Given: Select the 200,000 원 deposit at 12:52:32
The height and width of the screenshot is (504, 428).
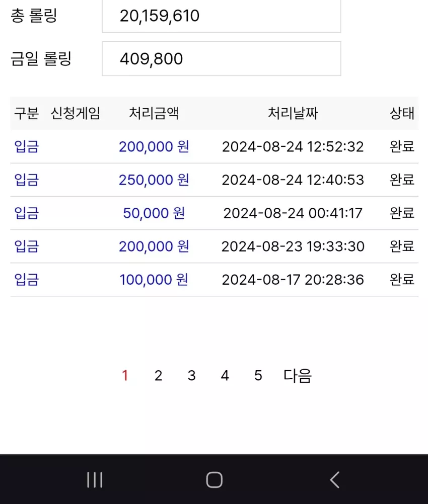Looking at the screenshot, I should tap(215, 146).
